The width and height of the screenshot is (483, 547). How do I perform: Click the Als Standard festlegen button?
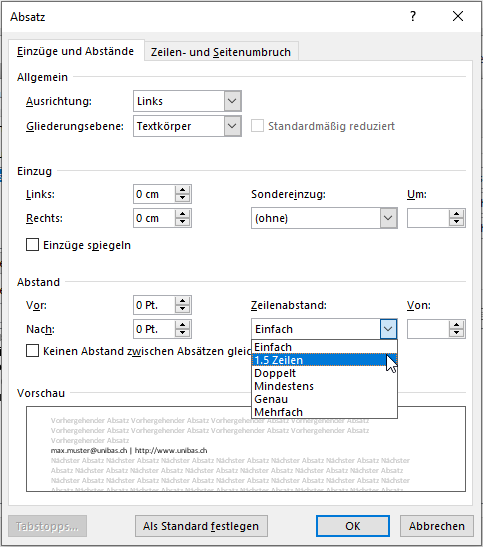pos(201,526)
